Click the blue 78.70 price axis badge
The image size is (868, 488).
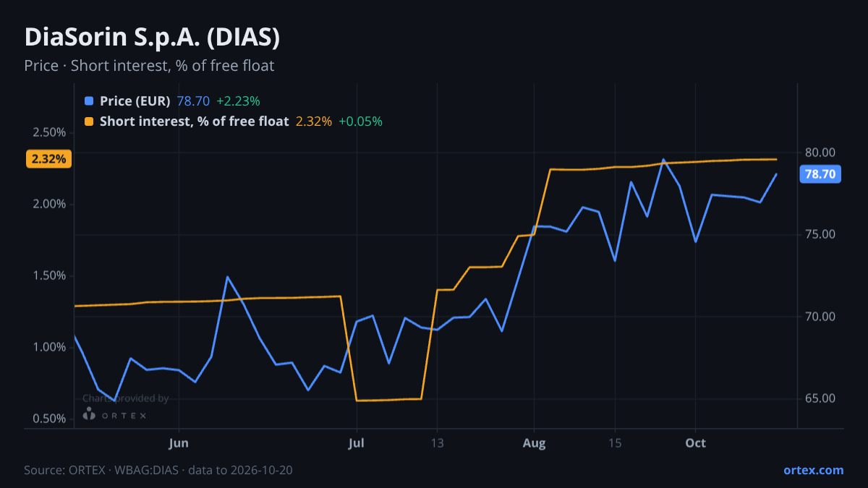(820, 174)
